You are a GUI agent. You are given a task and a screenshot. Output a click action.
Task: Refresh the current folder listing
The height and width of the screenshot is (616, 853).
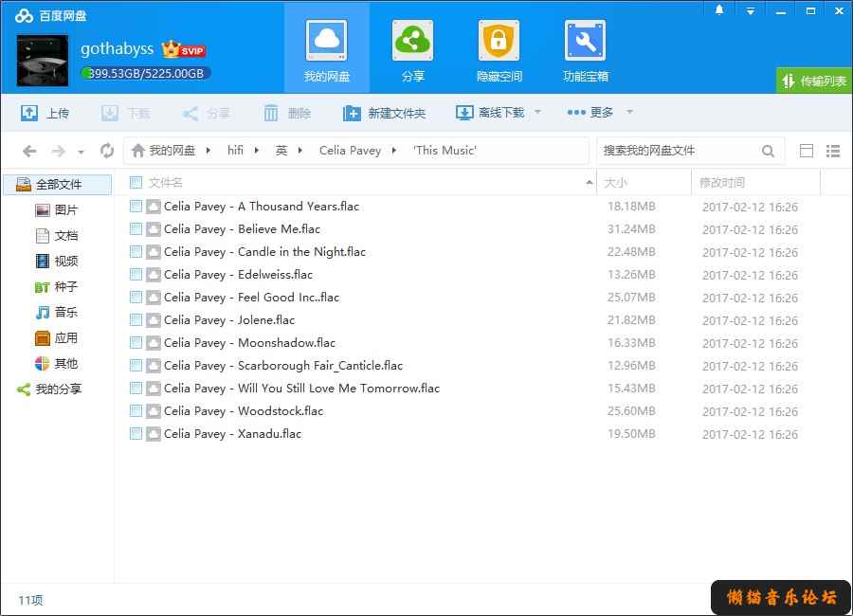point(107,151)
